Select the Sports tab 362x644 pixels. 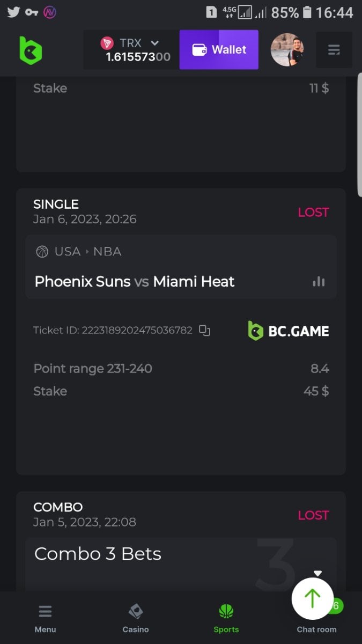tap(226, 618)
